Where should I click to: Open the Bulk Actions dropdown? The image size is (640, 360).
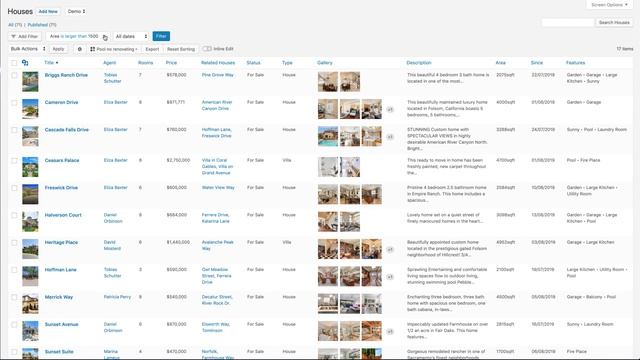[x=27, y=49]
